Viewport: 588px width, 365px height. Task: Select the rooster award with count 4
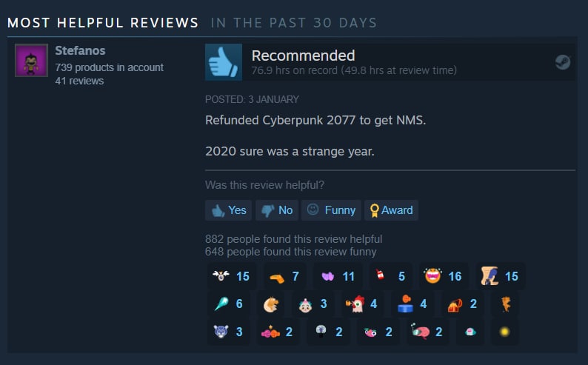coord(361,304)
